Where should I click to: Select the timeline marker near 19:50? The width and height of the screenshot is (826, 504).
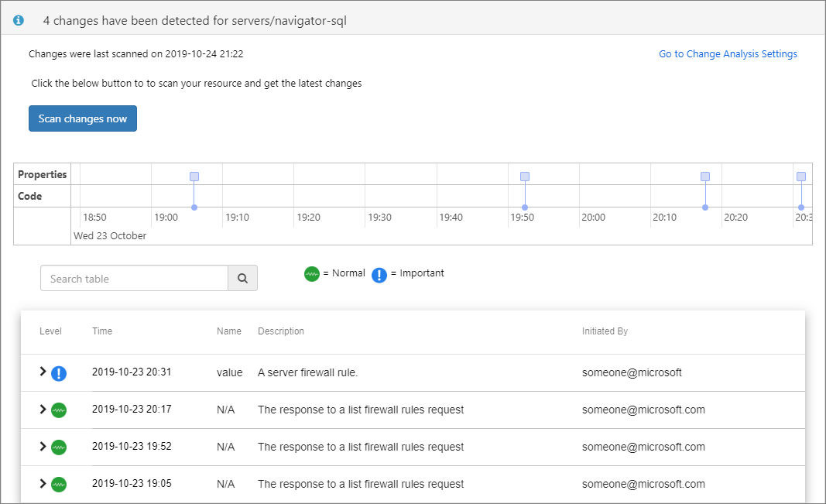point(525,177)
